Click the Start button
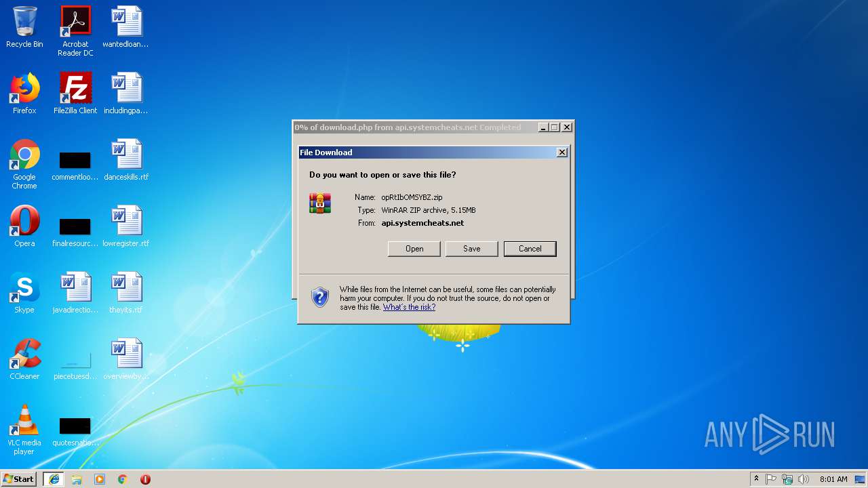Viewport: 868px width, 488px height. [x=19, y=479]
